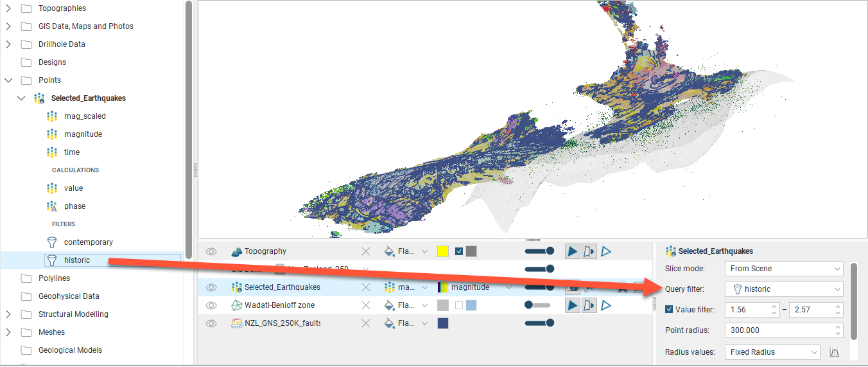
Task: Select the Geological Models folder
Action: coord(70,350)
